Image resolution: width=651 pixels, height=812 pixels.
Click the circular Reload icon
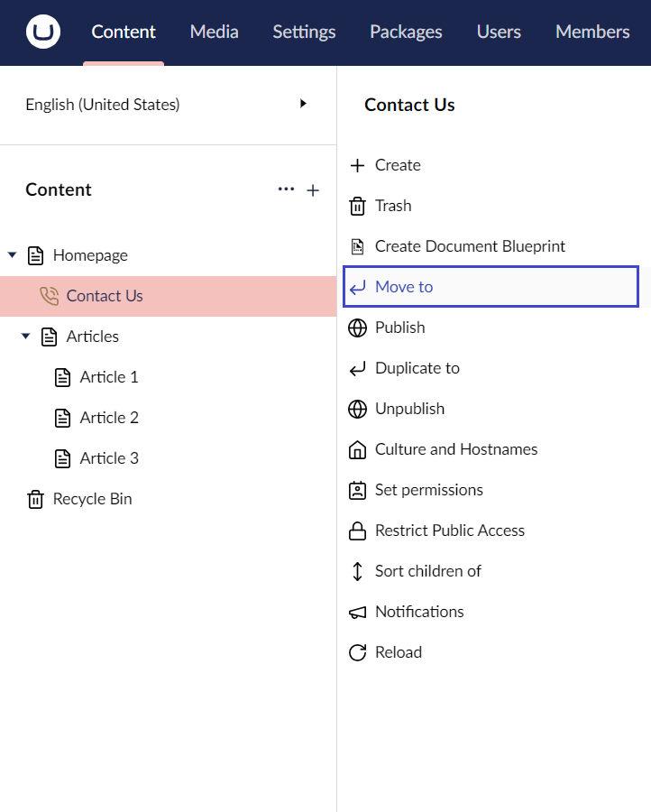[357, 651]
